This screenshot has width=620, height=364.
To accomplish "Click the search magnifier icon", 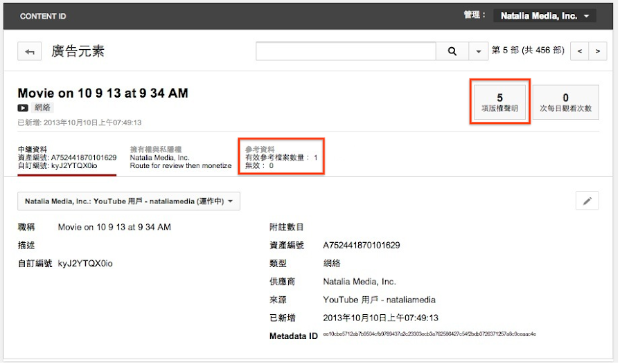I will click(x=454, y=51).
